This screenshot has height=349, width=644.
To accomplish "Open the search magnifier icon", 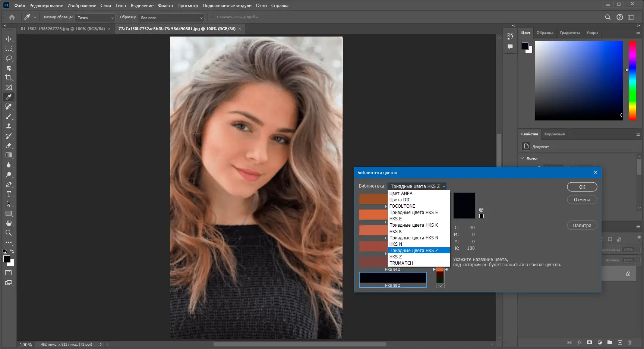I will coord(607,17).
